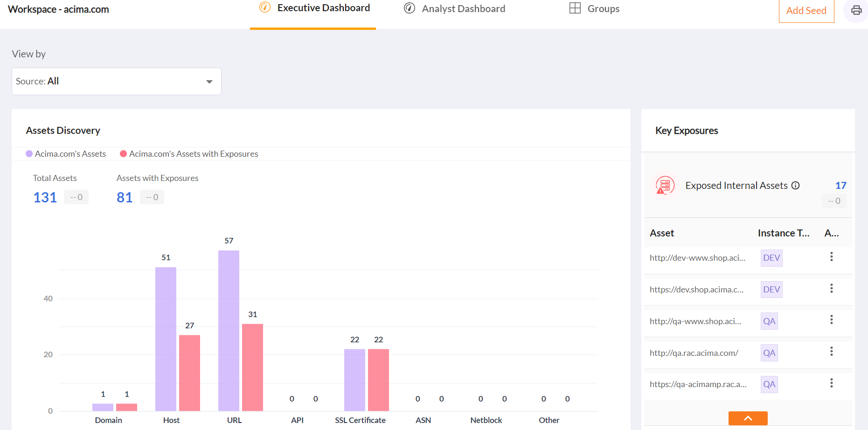Click the Host assets purple bar (51)
The height and width of the screenshot is (430, 868).
pos(166,339)
